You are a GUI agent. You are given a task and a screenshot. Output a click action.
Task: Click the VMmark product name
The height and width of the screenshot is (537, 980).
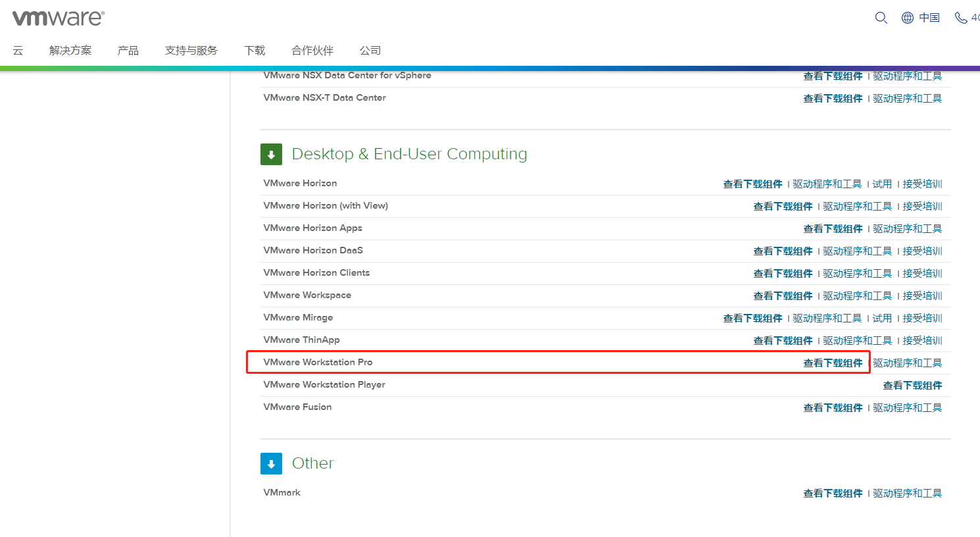(x=282, y=492)
